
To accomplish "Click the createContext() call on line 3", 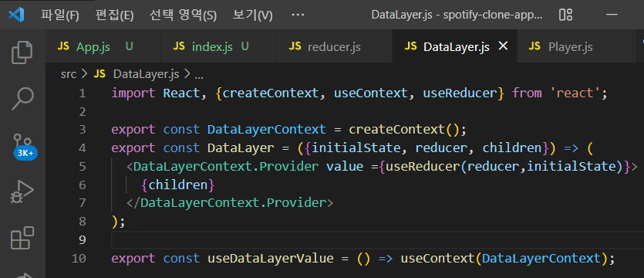I will pos(404,130).
